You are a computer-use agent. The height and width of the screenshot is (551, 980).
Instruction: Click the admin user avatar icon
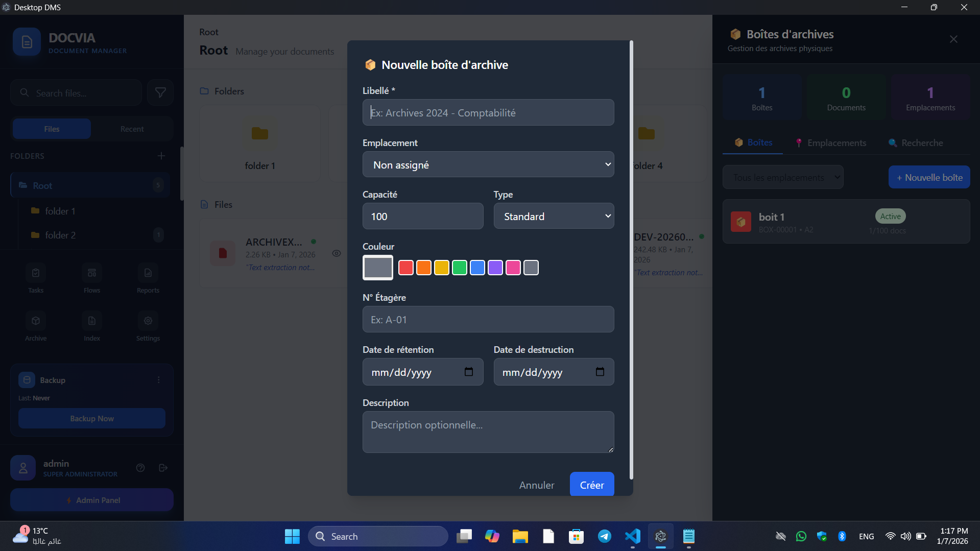[23, 468]
